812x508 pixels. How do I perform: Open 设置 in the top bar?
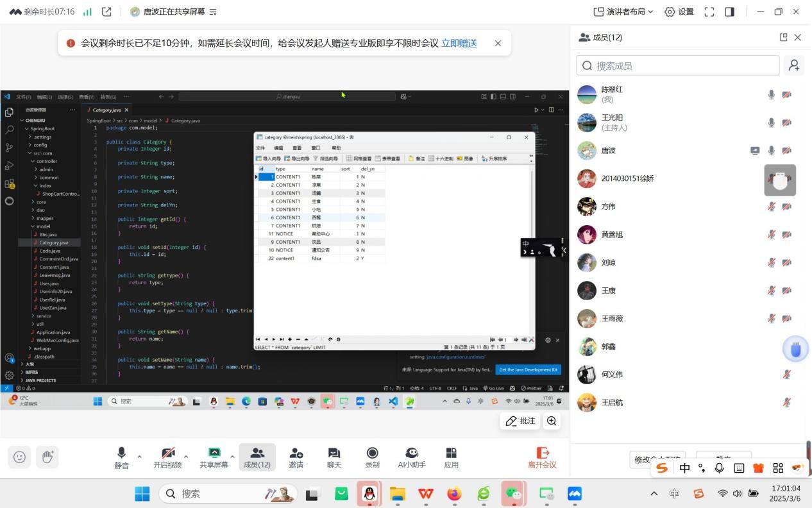pyautogui.click(x=679, y=12)
